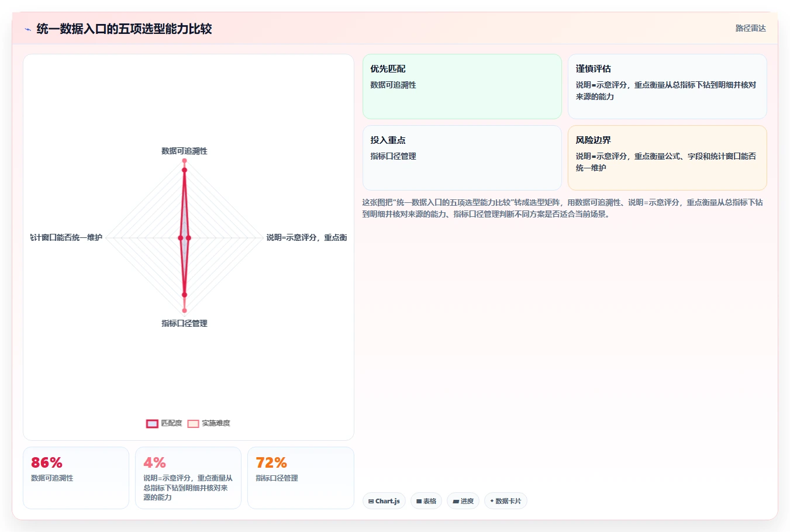790x532 pixels.
Task: Toggle the 匹配度 legend item
Action: point(164,423)
